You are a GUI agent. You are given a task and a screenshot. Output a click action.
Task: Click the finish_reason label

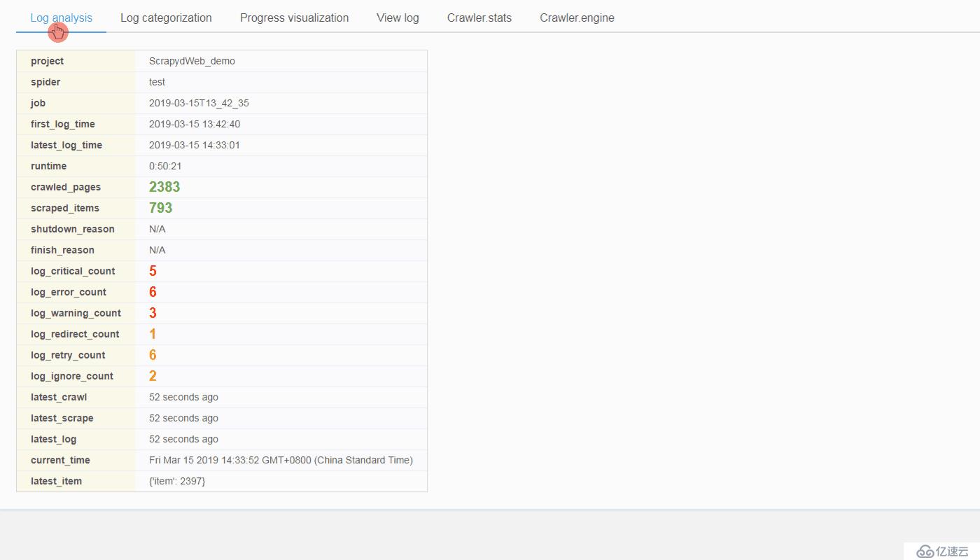tap(62, 250)
